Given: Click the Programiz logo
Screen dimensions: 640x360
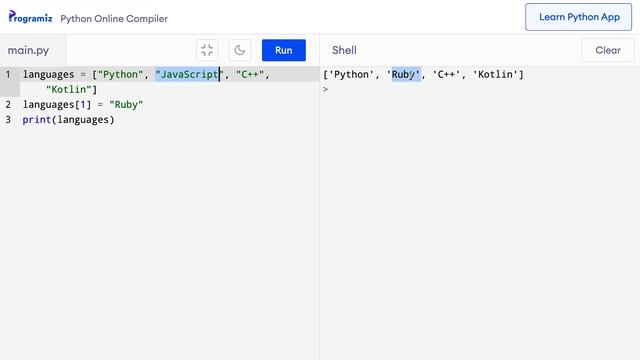Looking at the screenshot, I should click(x=30, y=17).
